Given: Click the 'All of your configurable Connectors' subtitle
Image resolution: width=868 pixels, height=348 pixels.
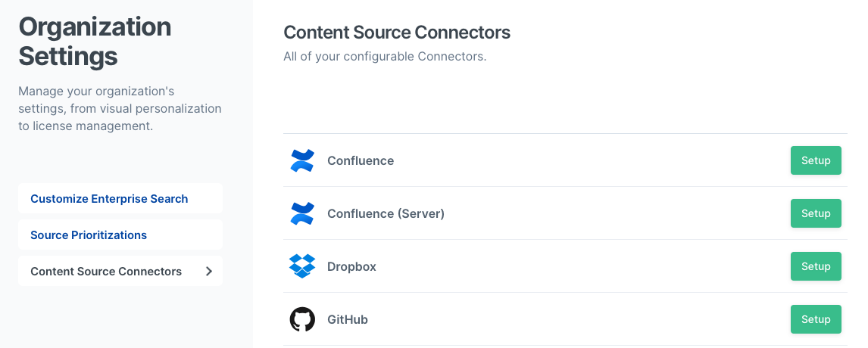Looking at the screenshot, I should tap(385, 57).
